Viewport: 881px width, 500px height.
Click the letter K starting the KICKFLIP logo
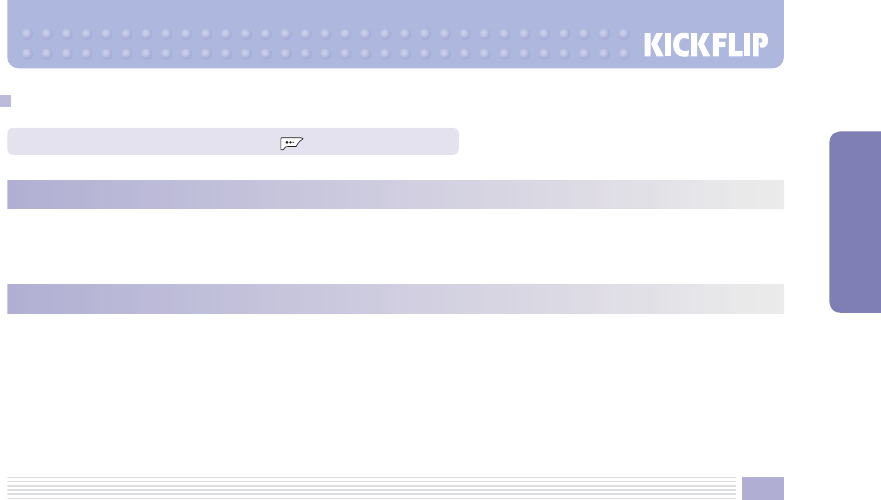(653, 46)
